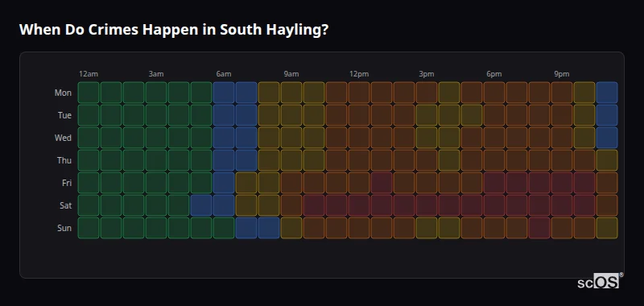Click 'When Do Crimes Happen in South Hayling?' heading
Screen dimensions: 644x306
pyautogui.click(x=174, y=30)
